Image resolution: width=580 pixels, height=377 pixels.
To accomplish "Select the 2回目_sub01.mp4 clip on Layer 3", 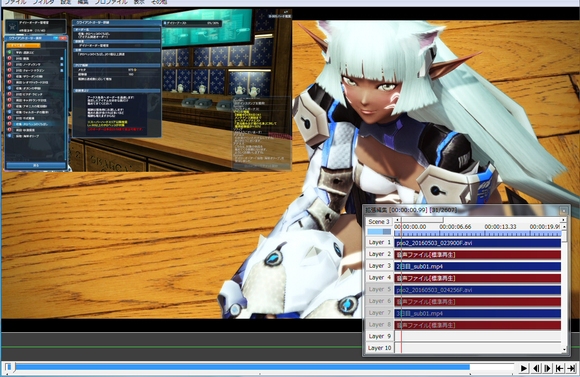I will (478, 266).
